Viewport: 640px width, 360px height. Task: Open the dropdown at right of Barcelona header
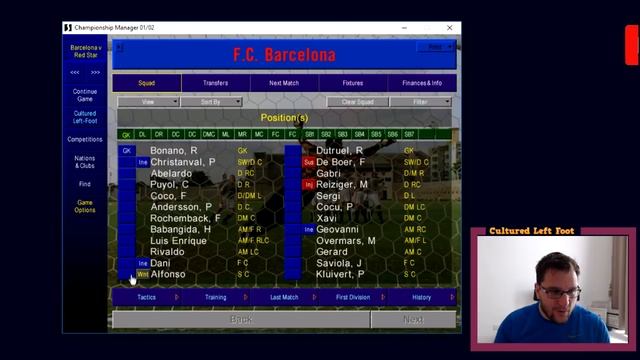point(435,47)
